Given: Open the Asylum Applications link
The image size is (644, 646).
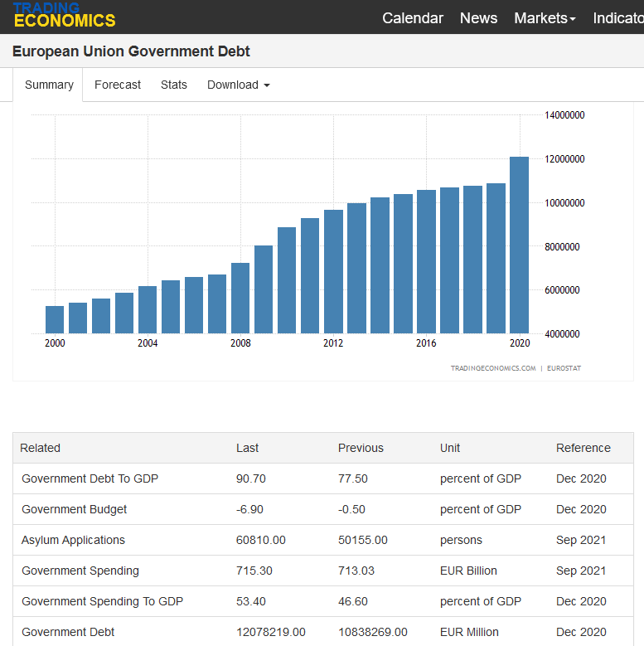Looking at the screenshot, I should pos(73,540).
